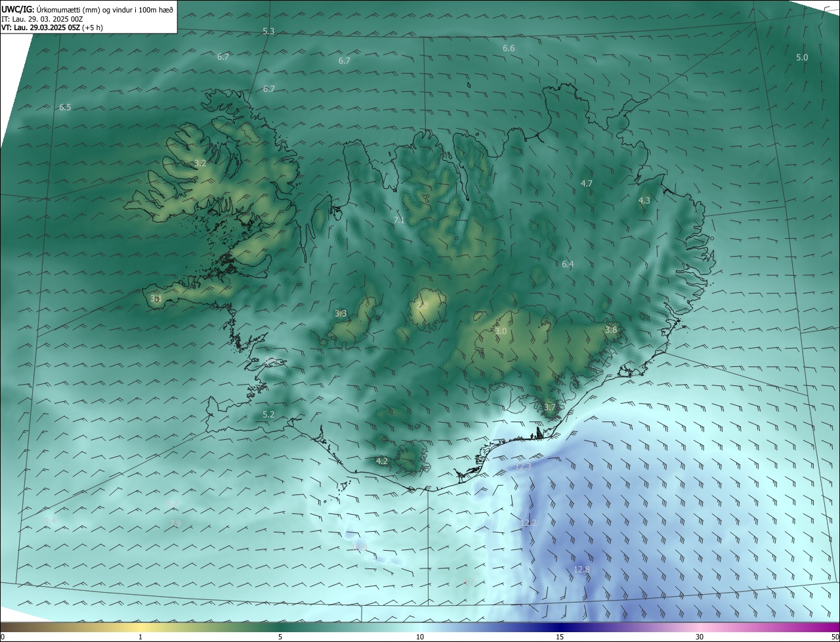Click the precipitation color scale bar
Viewport: 840px width, 642px height.
tap(420, 627)
